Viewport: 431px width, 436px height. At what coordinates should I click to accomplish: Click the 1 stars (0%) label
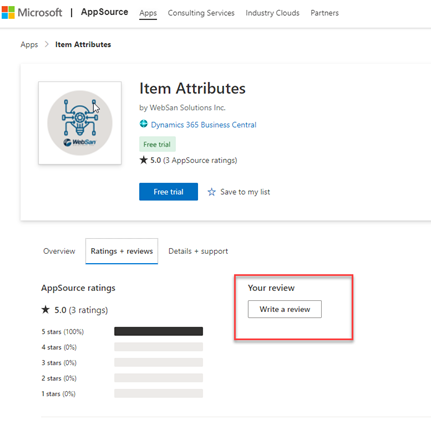58,394
